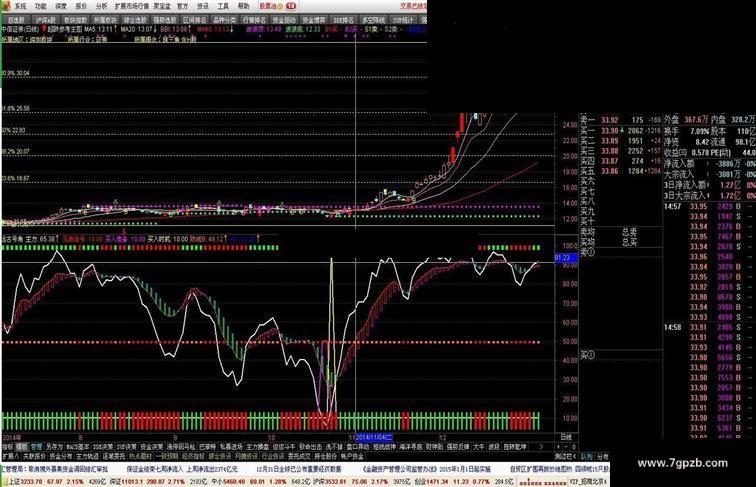Select the 资金决策 indicator tab

(151, 447)
